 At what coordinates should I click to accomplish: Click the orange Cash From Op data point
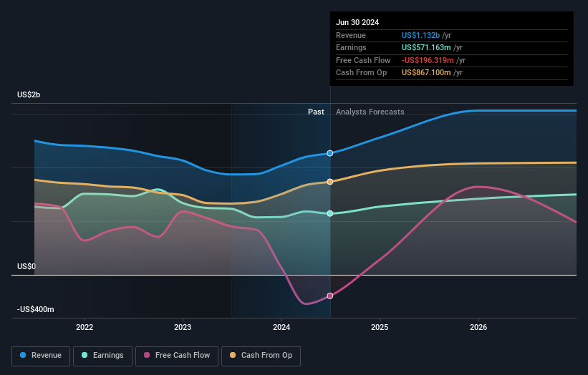click(x=330, y=182)
